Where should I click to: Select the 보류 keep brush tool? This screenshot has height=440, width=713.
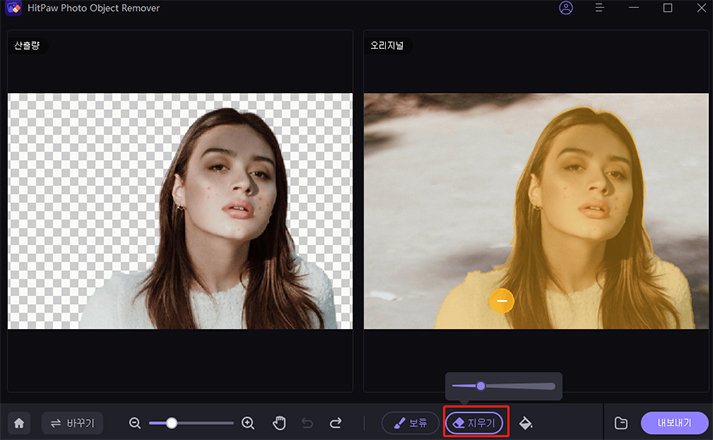[410, 423]
